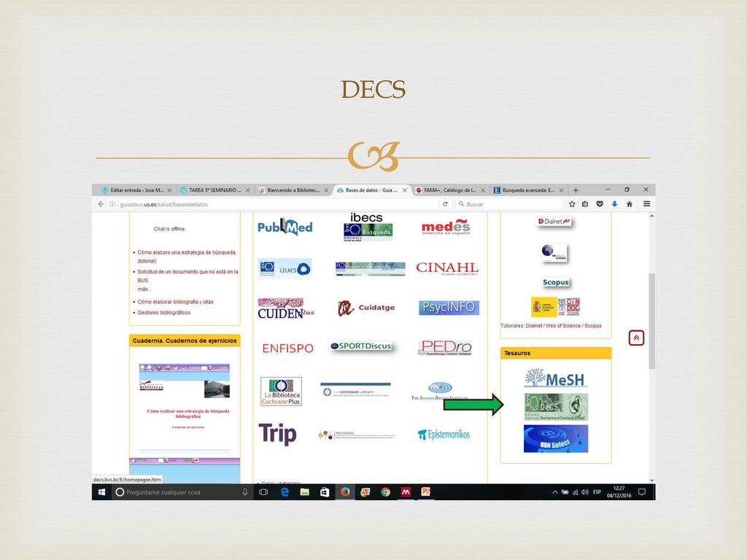Open the ibecs Búsqueda database logo
The image size is (747, 560).
point(368,227)
